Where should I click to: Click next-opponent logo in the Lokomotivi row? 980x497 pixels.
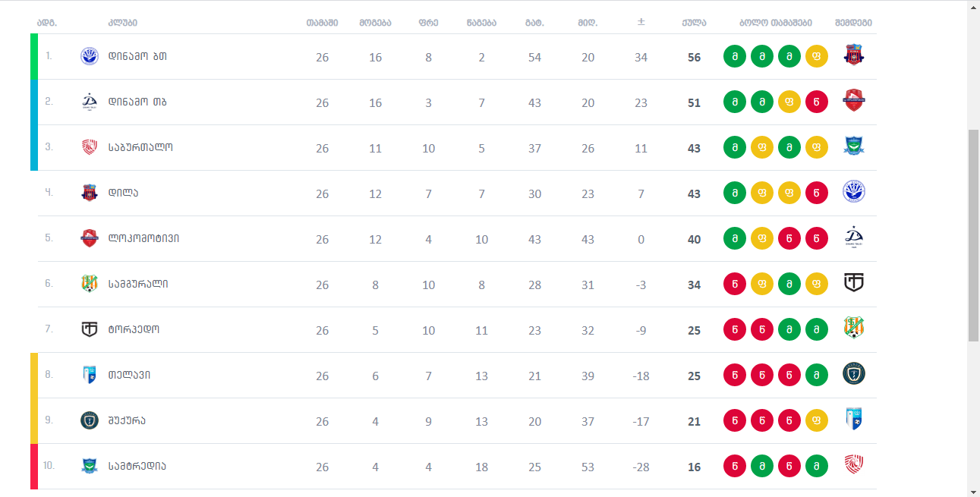tap(854, 238)
